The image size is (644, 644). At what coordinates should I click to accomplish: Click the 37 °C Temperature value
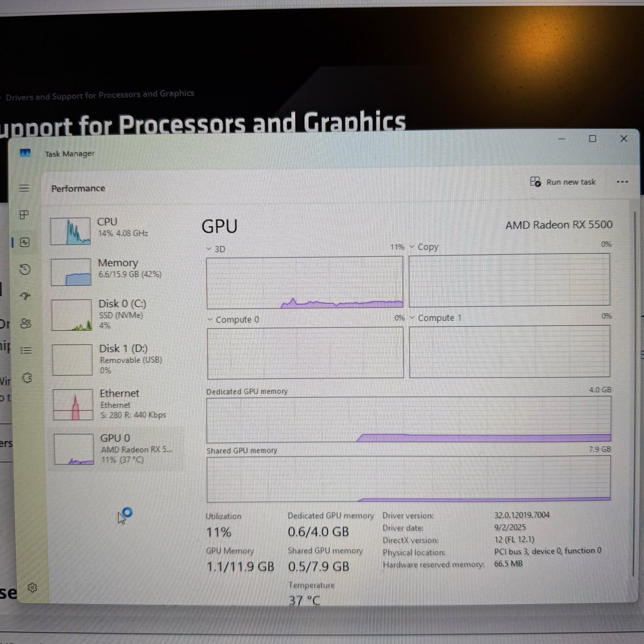(304, 600)
